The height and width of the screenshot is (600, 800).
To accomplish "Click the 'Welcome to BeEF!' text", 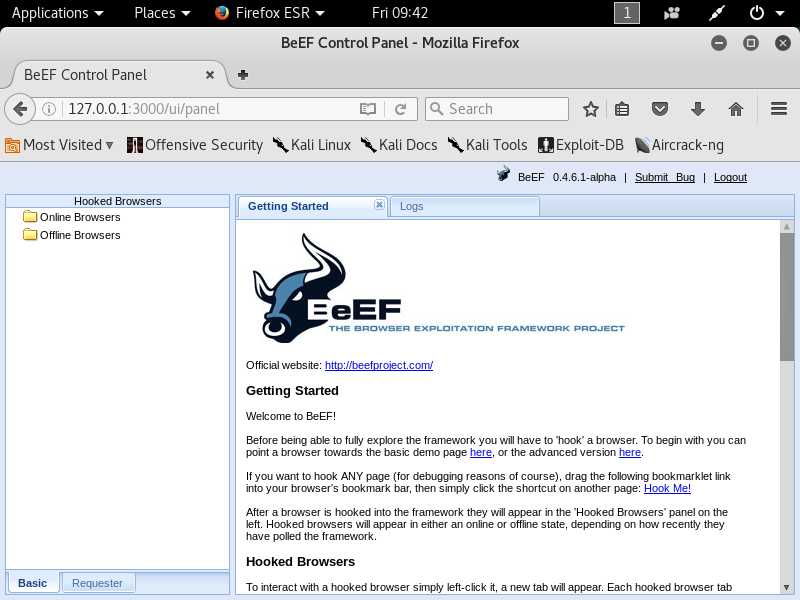I will pos(291,416).
